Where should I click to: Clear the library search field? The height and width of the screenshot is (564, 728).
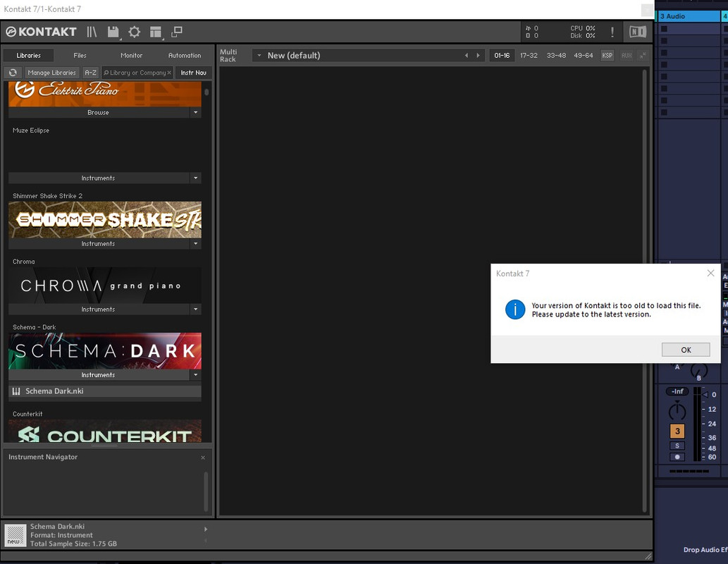tap(169, 73)
